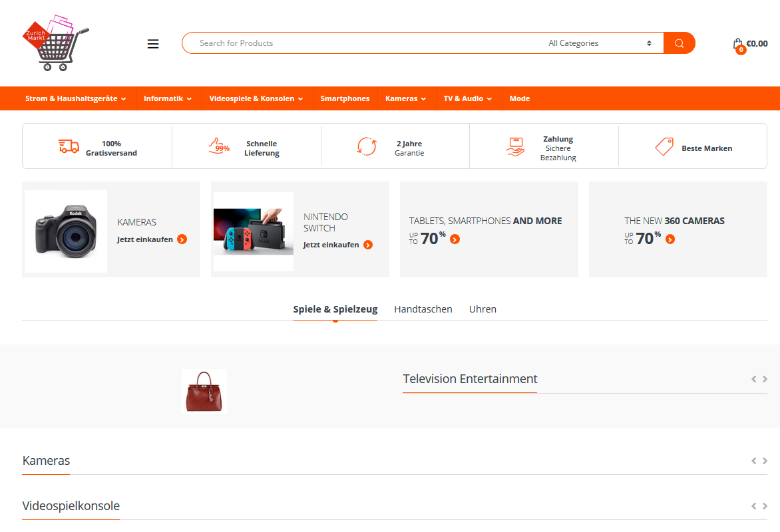Click the Videospielkonsole section heading
The image size is (780, 532).
[x=71, y=505]
